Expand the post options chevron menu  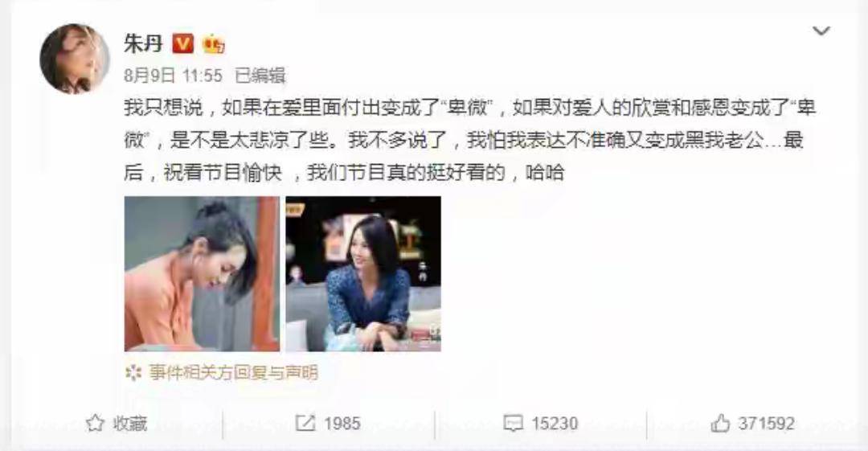[821, 31]
